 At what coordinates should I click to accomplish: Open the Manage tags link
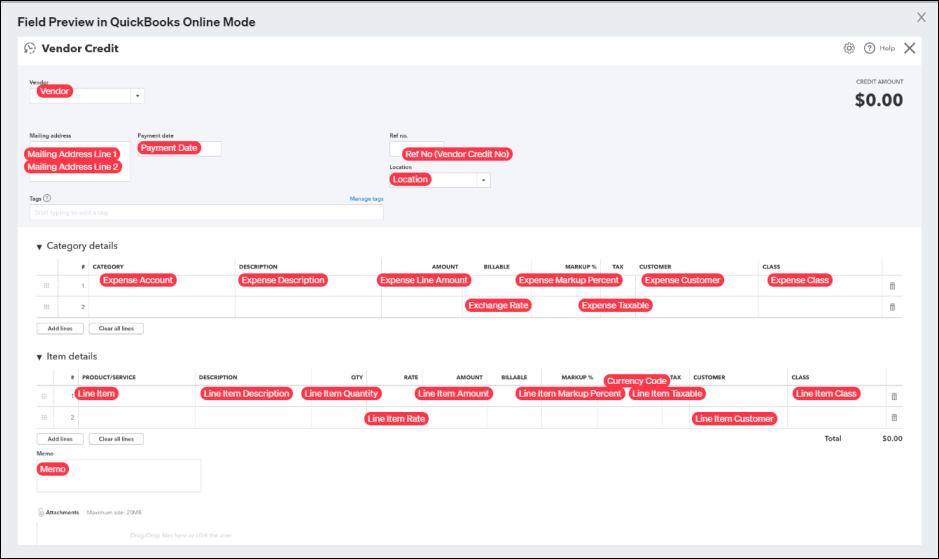coord(366,199)
